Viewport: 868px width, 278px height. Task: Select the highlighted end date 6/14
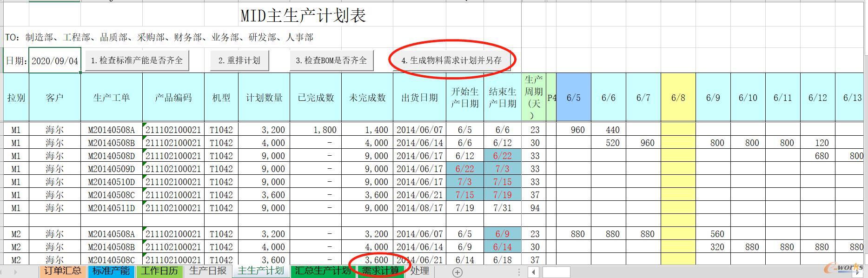point(503,247)
